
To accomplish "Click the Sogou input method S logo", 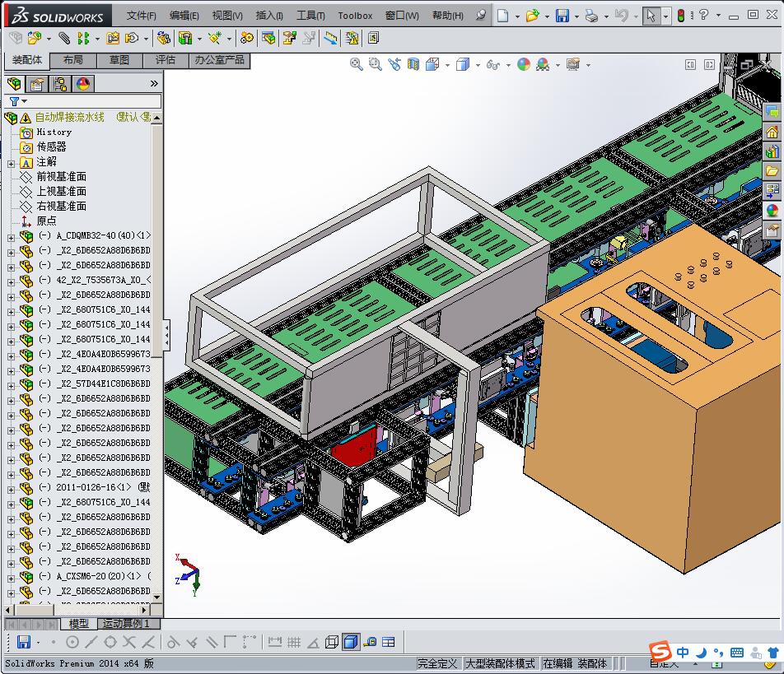I will 660,651.
